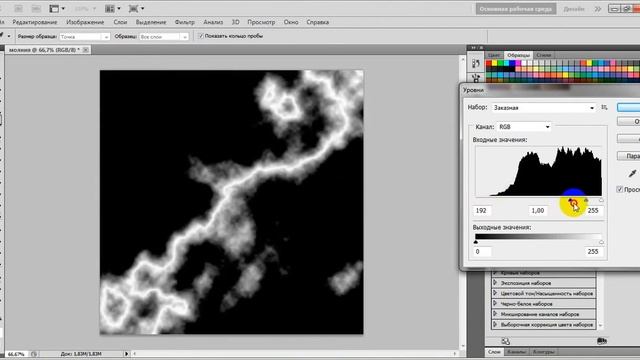Click the adjustments panel bottom-left icon

(505, 341)
